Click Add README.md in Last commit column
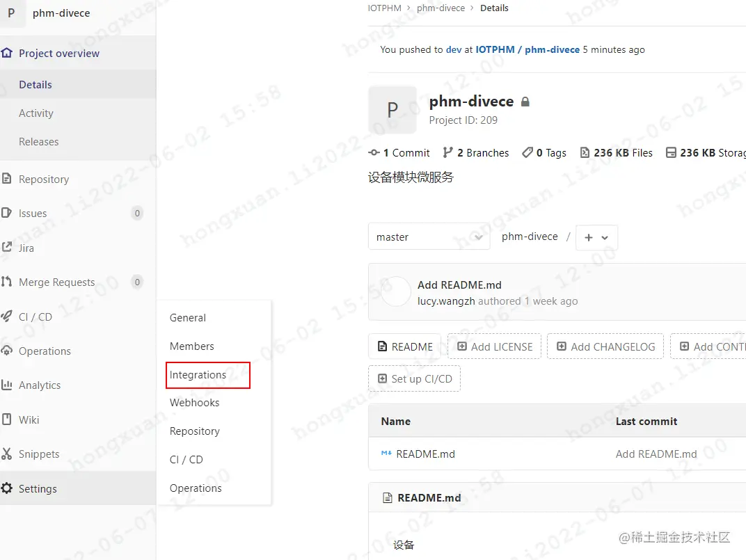Image resolution: width=746 pixels, height=560 pixels. 656,454
